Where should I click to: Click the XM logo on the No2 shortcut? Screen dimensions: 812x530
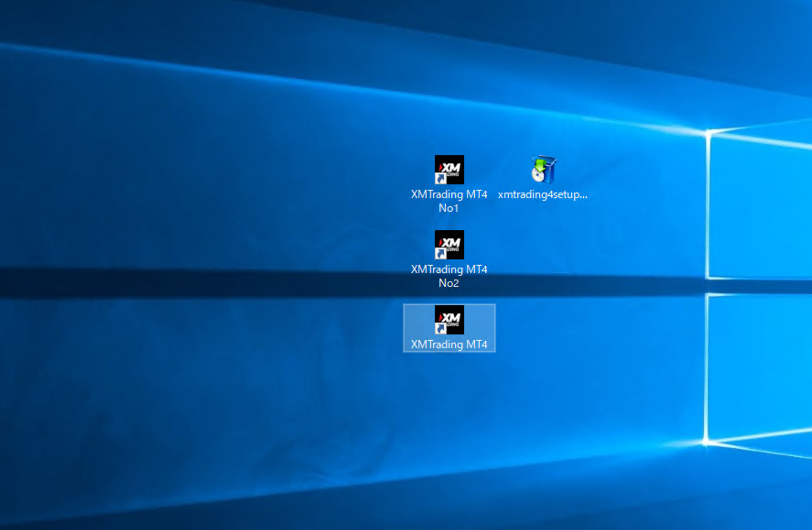[x=451, y=243]
